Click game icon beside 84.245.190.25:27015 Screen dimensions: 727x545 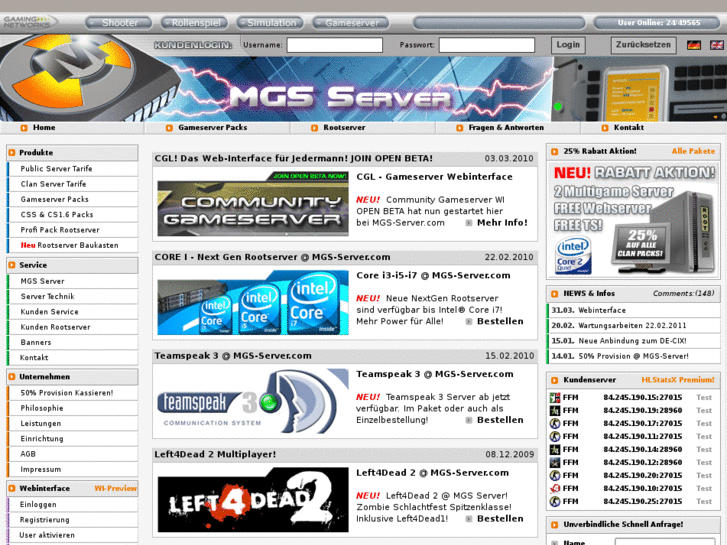[555, 501]
